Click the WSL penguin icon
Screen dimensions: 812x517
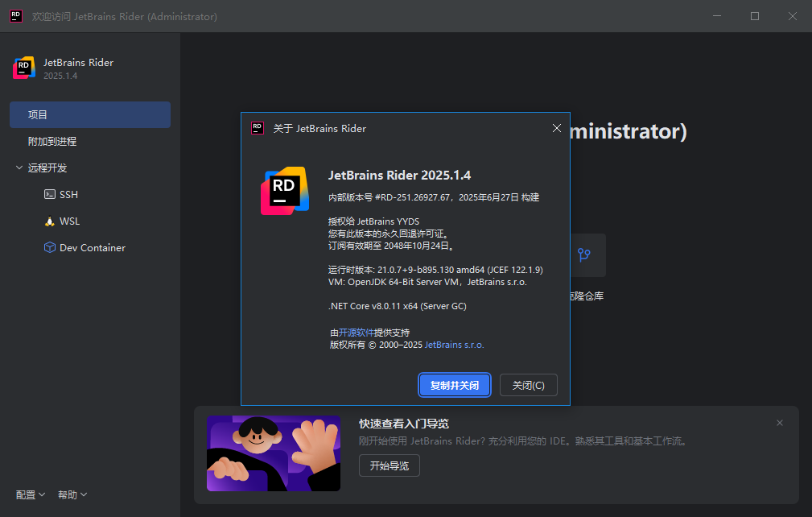coord(50,221)
